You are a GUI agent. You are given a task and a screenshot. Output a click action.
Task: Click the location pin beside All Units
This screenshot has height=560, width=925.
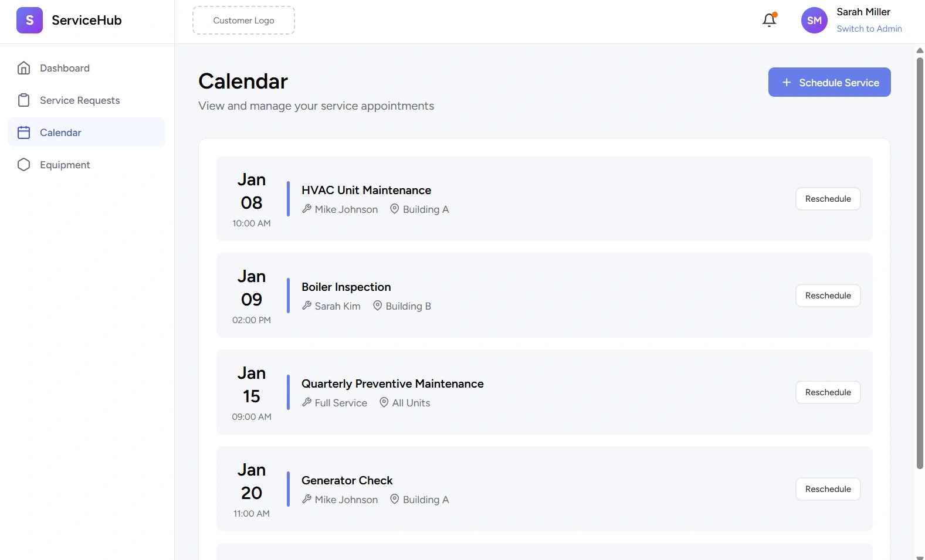tap(384, 402)
